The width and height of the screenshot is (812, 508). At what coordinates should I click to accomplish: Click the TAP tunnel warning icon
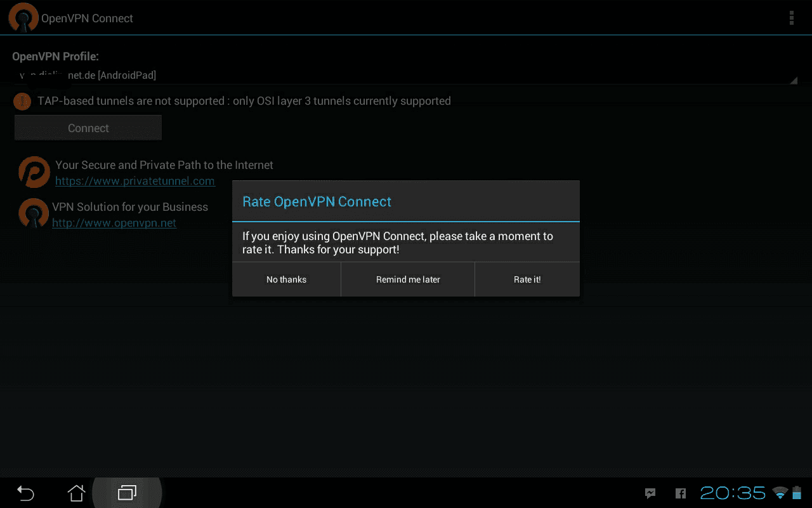pyautogui.click(x=22, y=102)
